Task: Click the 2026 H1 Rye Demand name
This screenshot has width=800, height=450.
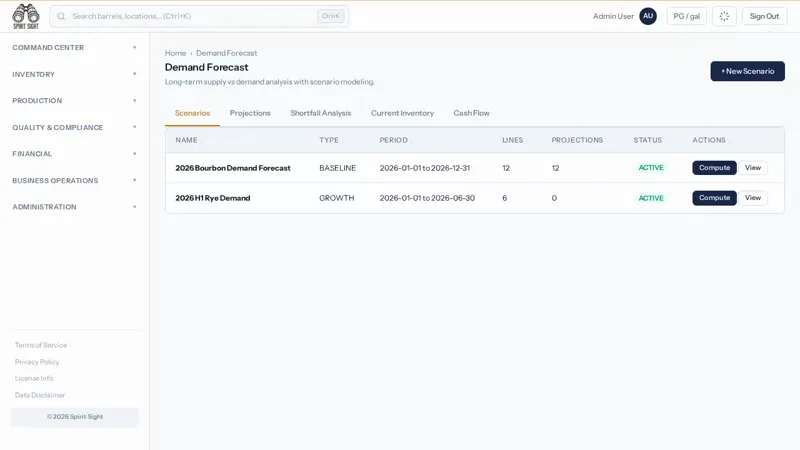Action: click(213, 198)
